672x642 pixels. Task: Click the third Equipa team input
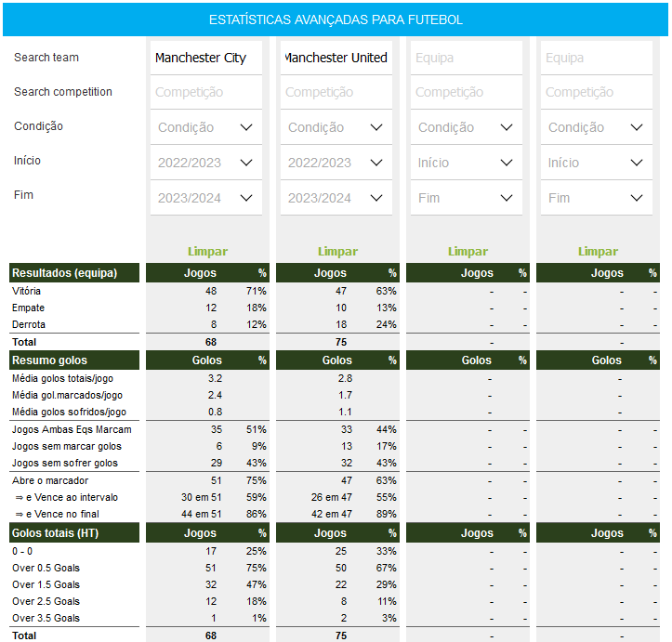coord(467,58)
